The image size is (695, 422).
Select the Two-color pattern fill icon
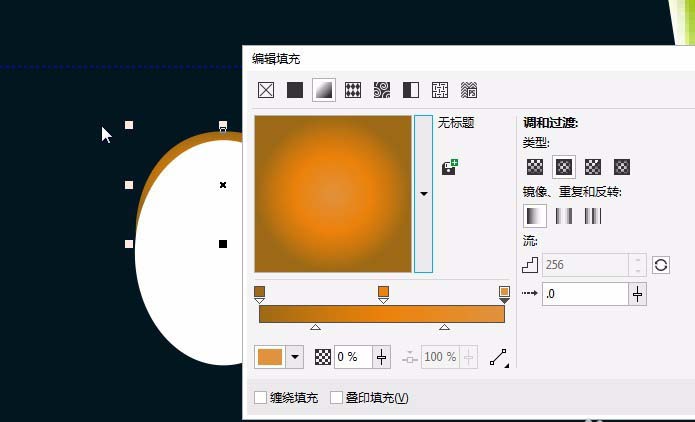pos(411,90)
